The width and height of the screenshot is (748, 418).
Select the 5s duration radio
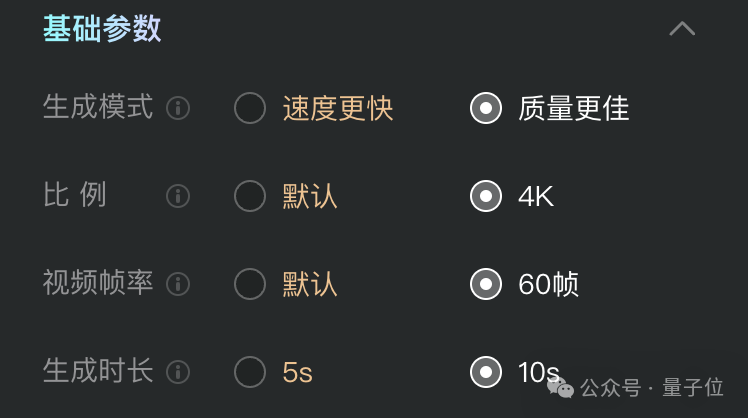click(250, 372)
